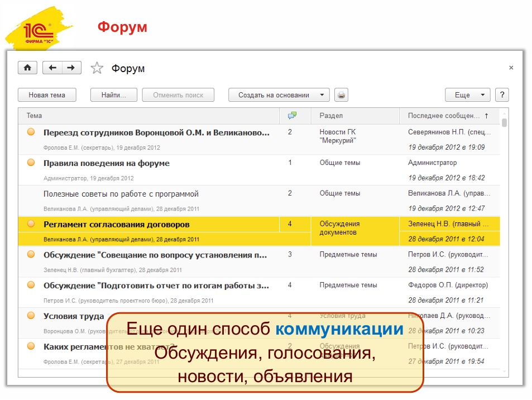
Task: Go forward with the right arrow
Action: (71, 68)
